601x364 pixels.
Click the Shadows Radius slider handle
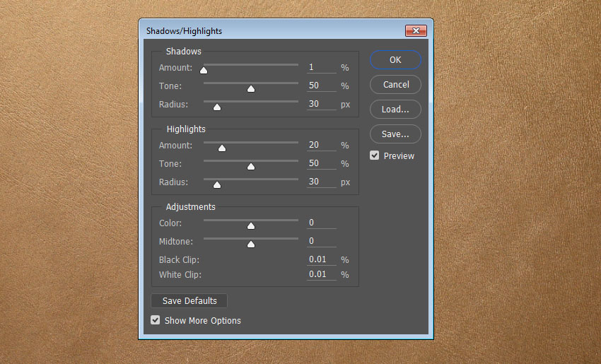pyautogui.click(x=217, y=107)
